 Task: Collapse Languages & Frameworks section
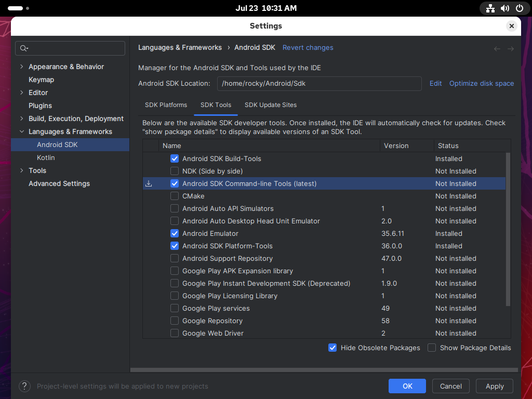point(22,131)
